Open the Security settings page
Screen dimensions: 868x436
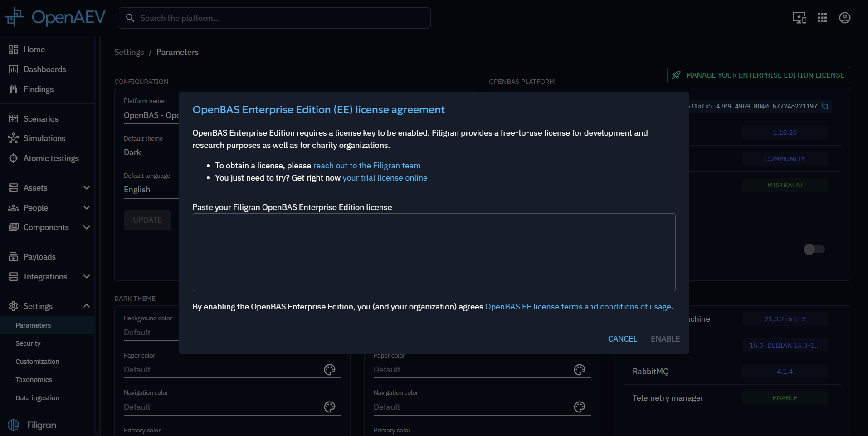(x=28, y=343)
